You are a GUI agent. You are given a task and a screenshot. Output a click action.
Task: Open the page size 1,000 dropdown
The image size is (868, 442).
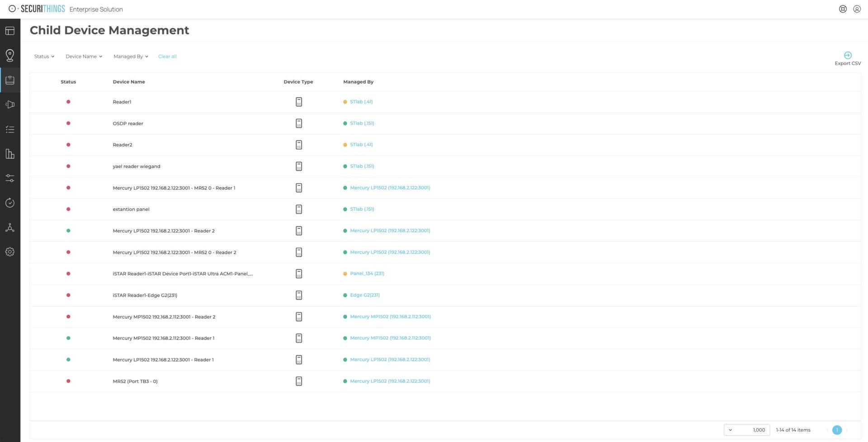click(747, 430)
